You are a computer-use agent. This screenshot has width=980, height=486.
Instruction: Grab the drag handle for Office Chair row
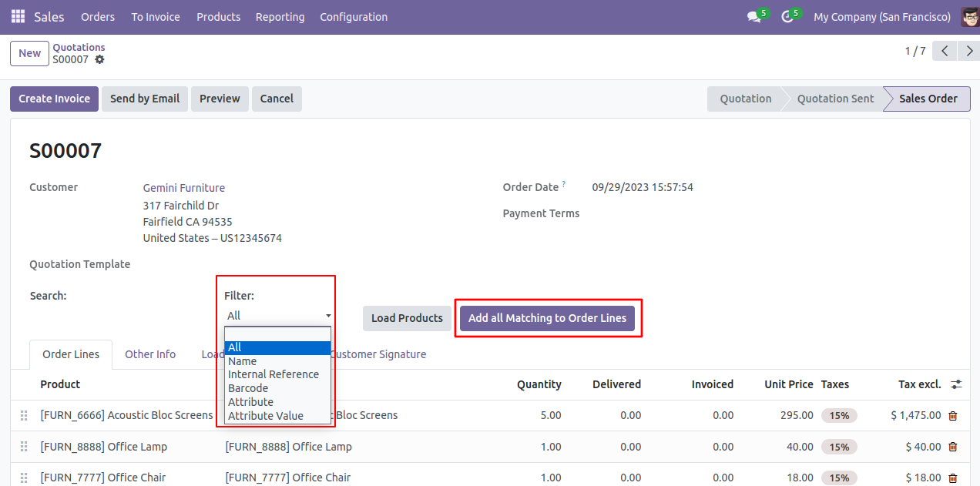click(24, 478)
